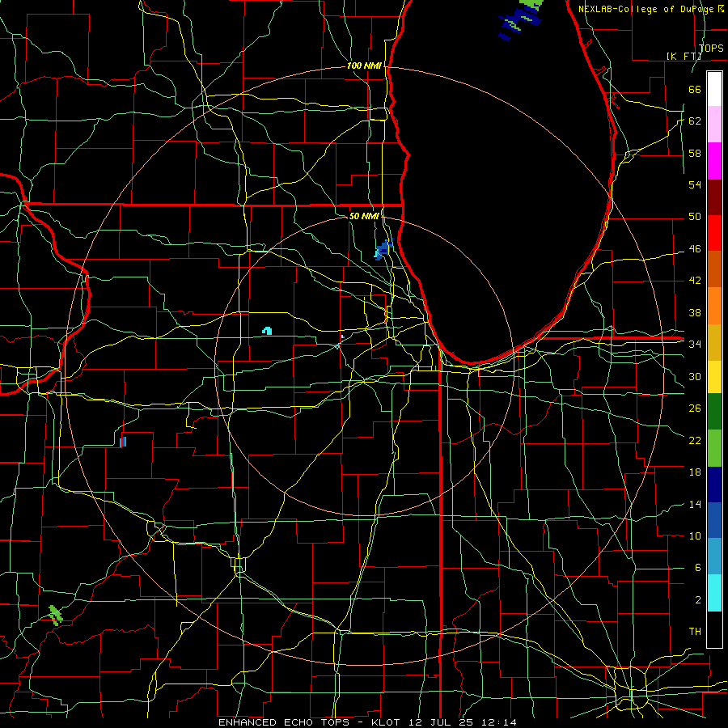Image resolution: width=728 pixels, height=728 pixels.
Task: Click the dark green legend swatch
Action: [714, 412]
